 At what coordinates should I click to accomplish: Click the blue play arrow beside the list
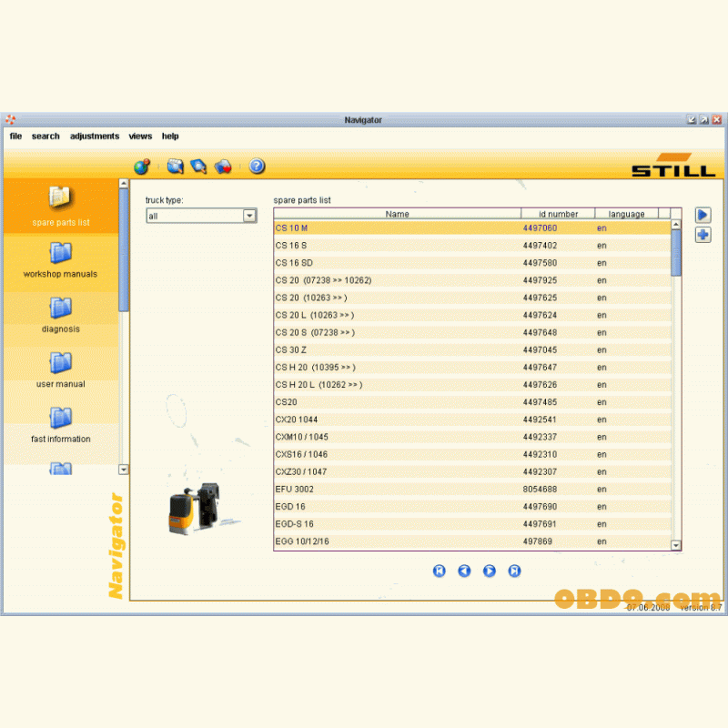(x=703, y=215)
